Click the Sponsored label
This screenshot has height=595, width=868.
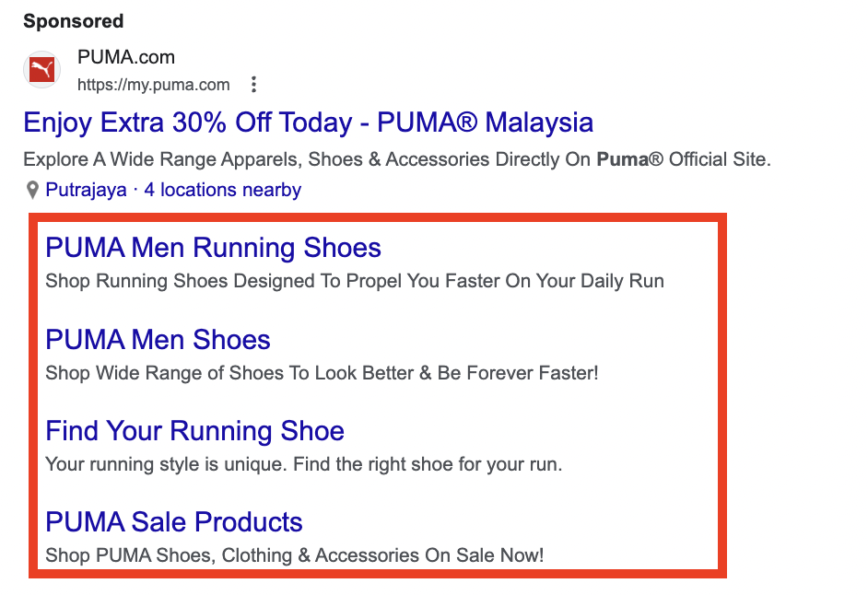tap(74, 21)
